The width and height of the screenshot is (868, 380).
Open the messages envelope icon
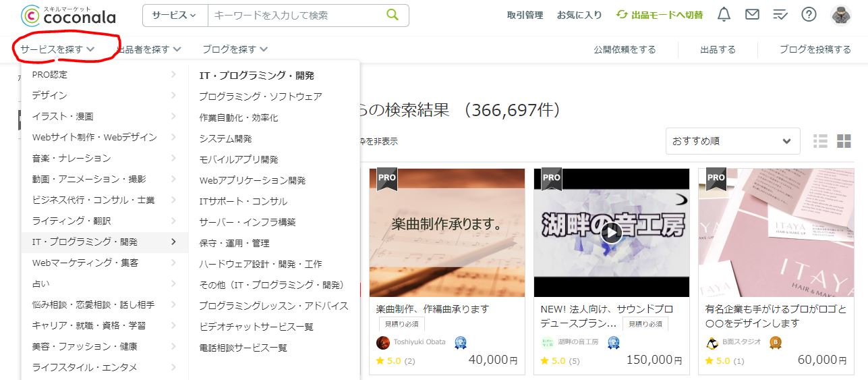(752, 15)
